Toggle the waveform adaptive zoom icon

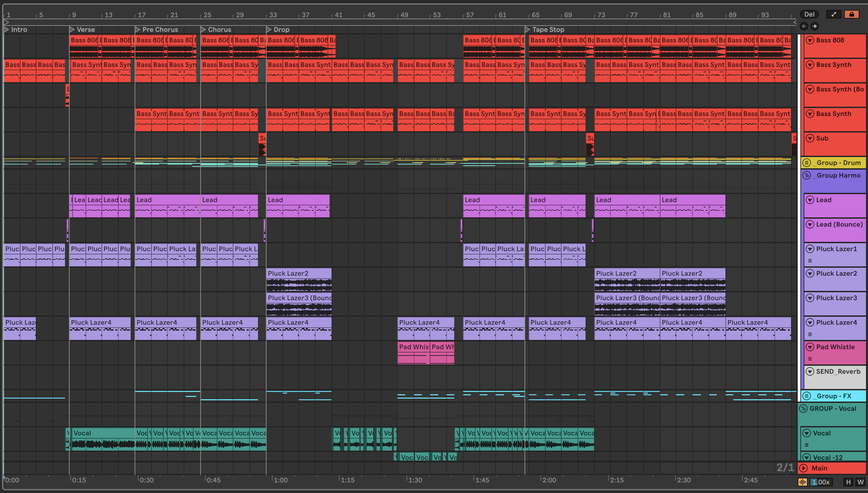(802, 482)
